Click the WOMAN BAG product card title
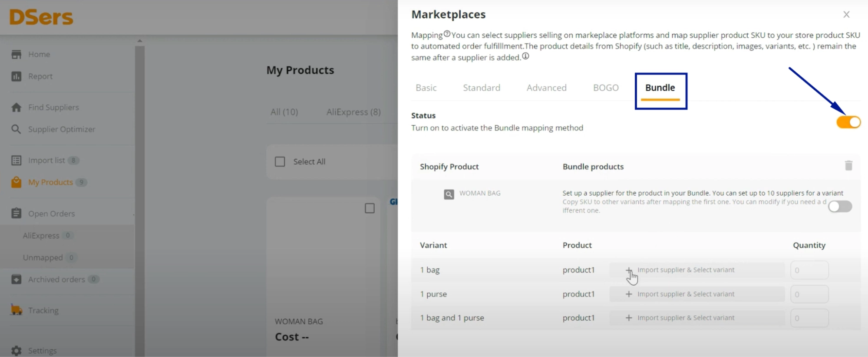Screen dimensions: 868x357 (299, 321)
